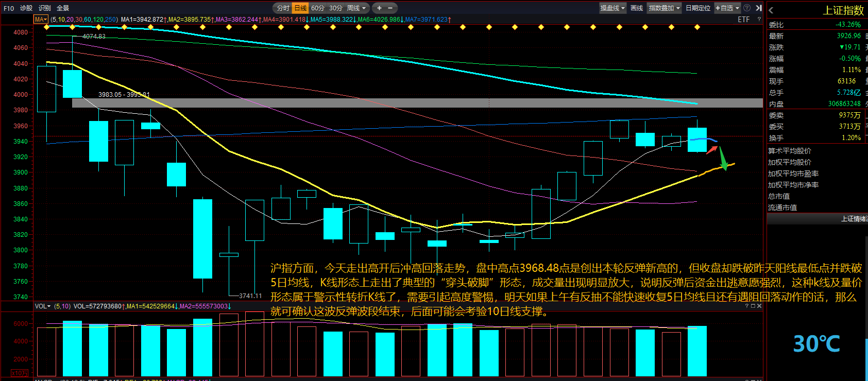
Task: Switch to the 60分 period
Action: tap(318, 8)
